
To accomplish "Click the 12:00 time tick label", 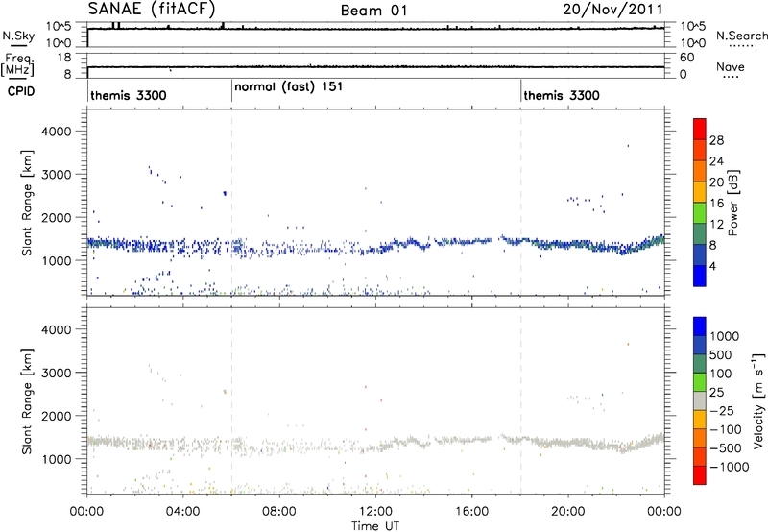I will click(375, 512).
